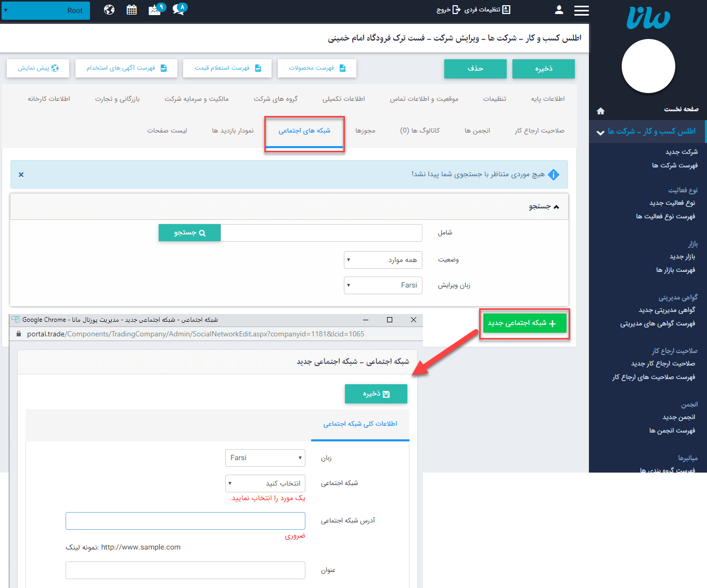Viewport: 707px width, 588px height.
Task: Open the وضعیت dropdown showing همه موارد
Action: pyautogui.click(x=383, y=260)
